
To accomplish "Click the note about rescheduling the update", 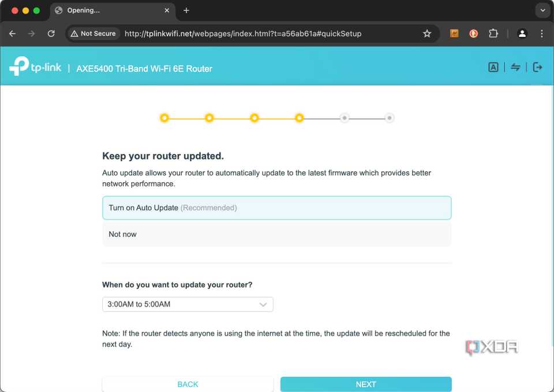I will click(x=276, y=339).
